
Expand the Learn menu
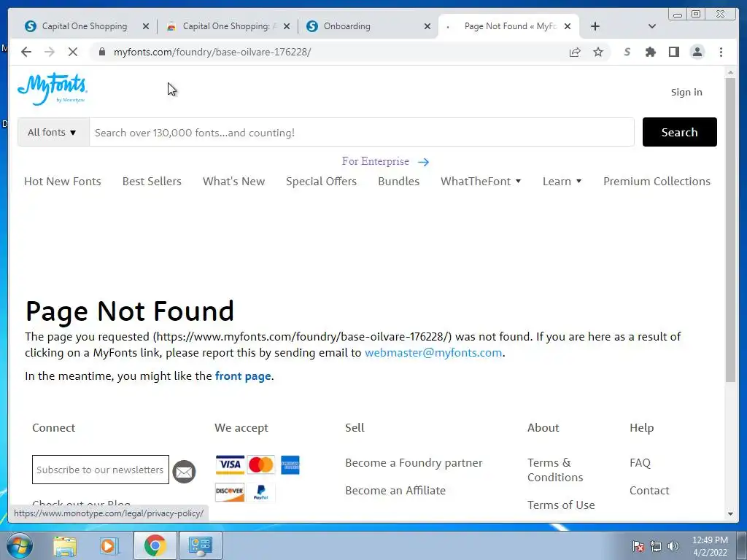click(x=562, y=182)
